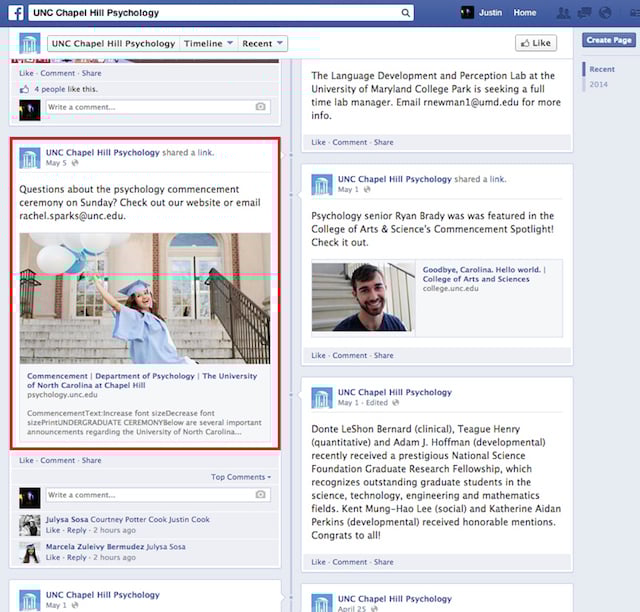
Task: Click camera icon in commencement post comment box
Action: click(260, 494)
